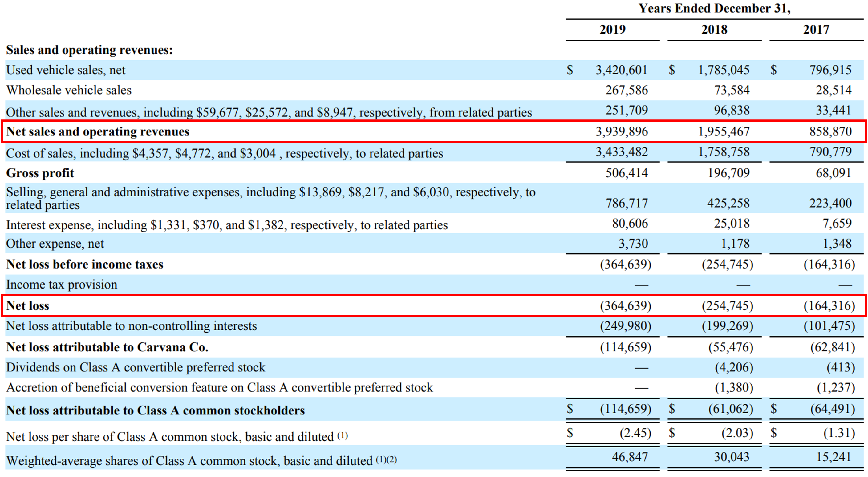Click the 'Cost of sales' row label
Viewport: 868px width, 477px height.
(x=225, y=154)
